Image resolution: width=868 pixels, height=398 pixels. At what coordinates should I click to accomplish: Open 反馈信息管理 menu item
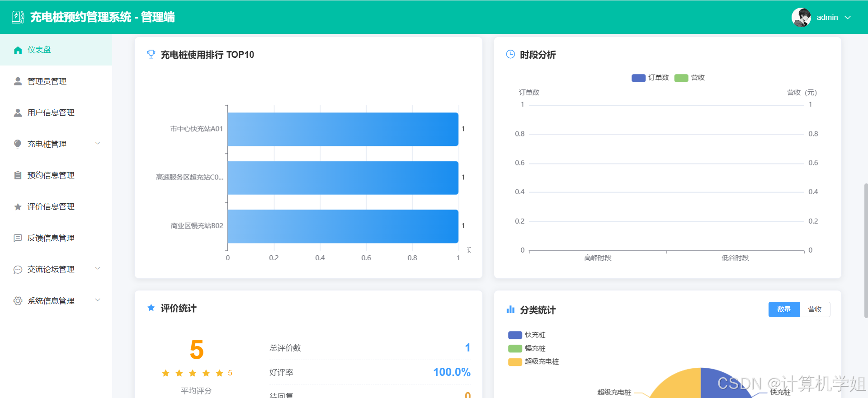coord(56,238)
